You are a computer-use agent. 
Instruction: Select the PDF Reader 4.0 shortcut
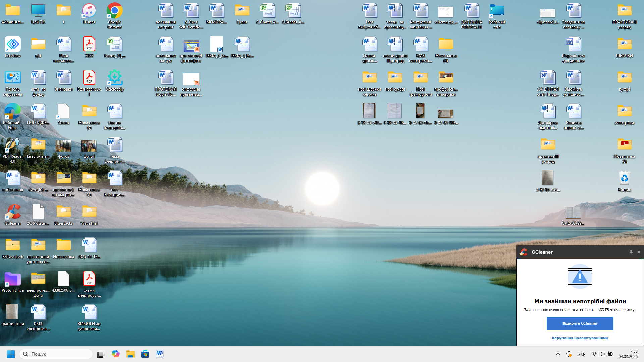(13, 145)
